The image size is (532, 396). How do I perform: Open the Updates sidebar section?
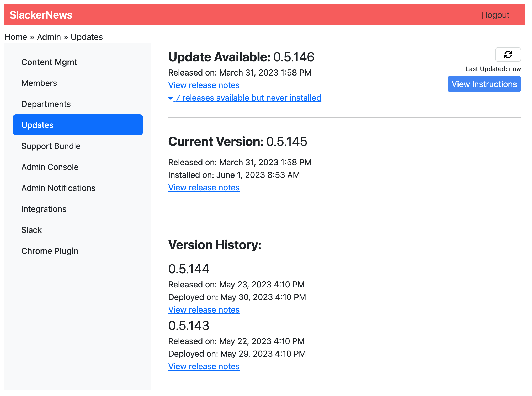37,125
